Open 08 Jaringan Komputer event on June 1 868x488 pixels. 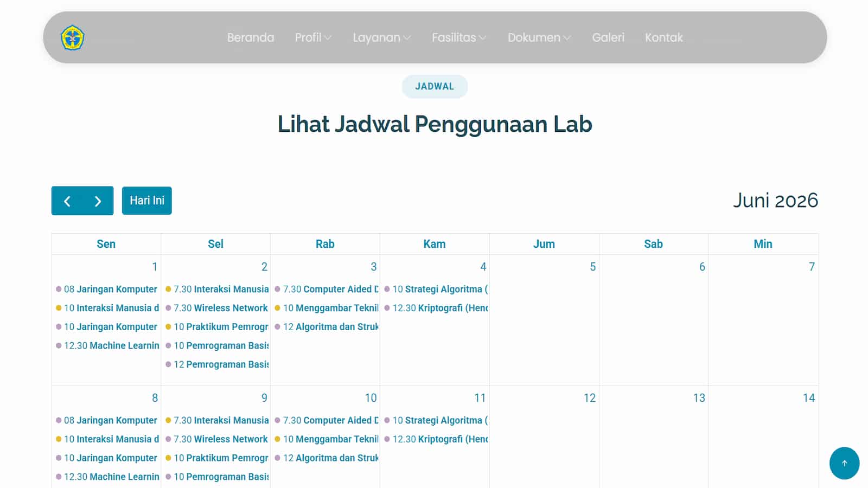tap(107, 289)
